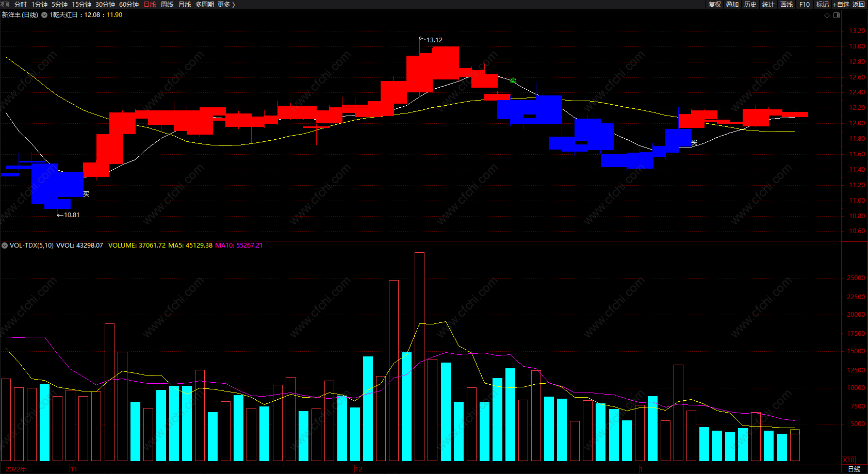Click the 新洋丰(日线) stock title

coord(20,15)
